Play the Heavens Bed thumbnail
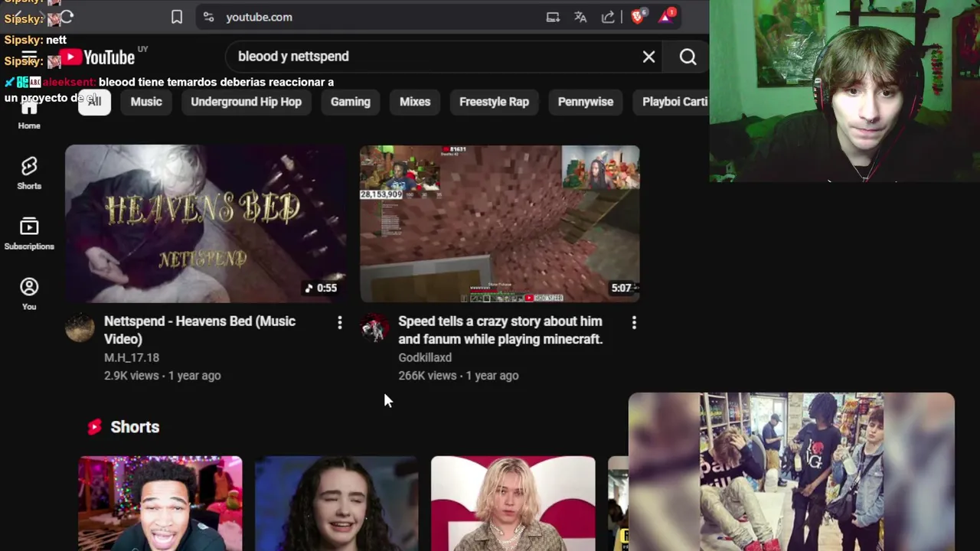 click(x=205, y=223)
